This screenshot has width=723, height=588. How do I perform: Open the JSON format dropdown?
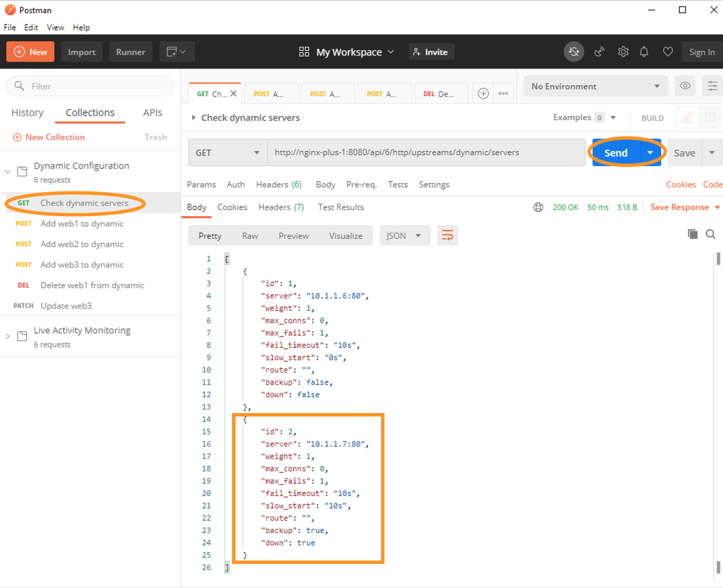click(x=405, y=235)
